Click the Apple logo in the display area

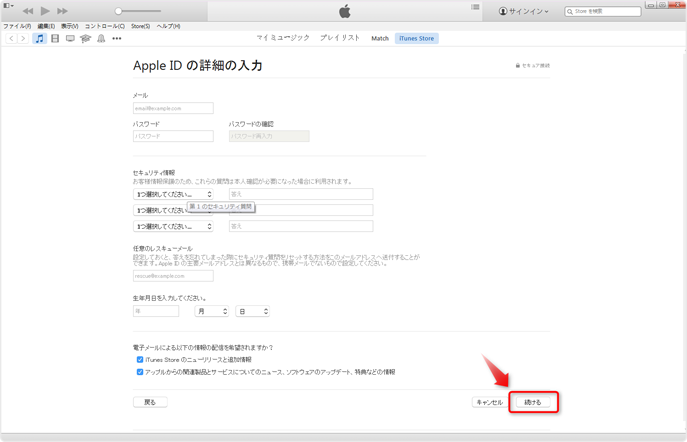345,11
